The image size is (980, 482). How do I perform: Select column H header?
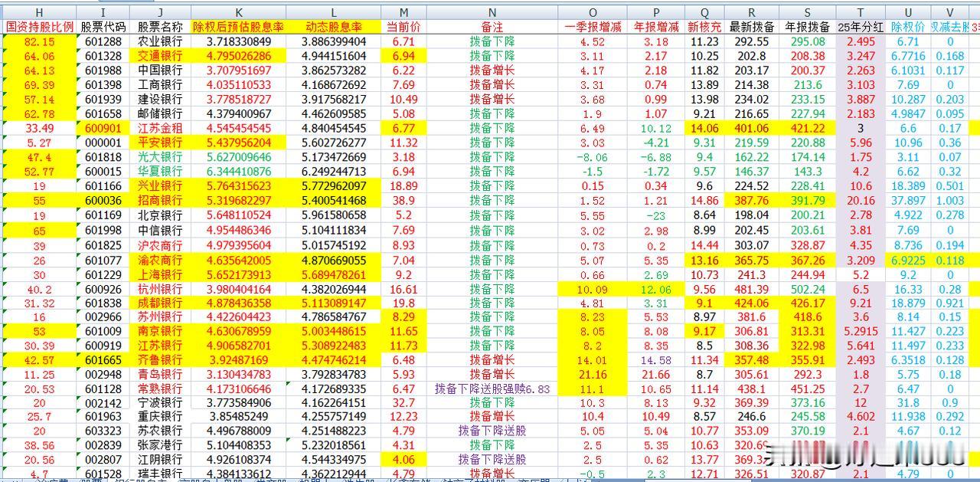[x=39, y=12]
